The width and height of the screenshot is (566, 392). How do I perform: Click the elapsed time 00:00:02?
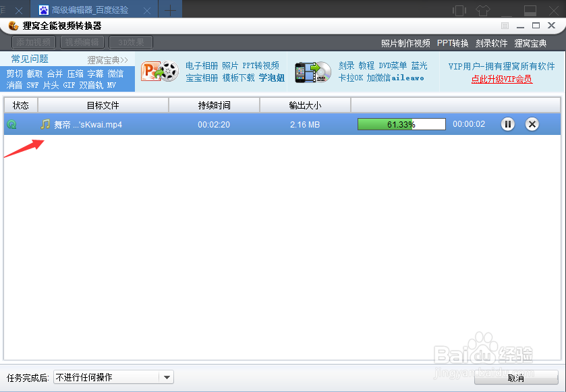[x=469, y=124]
